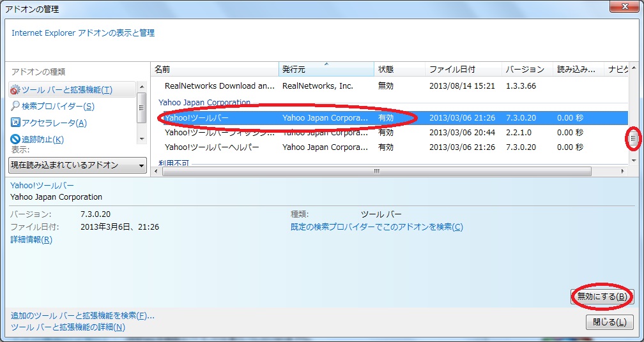Open the 現在読み込まれているアドオン display dropdown
The width and height of the screenshot is (644, 342).
[78, 165]
